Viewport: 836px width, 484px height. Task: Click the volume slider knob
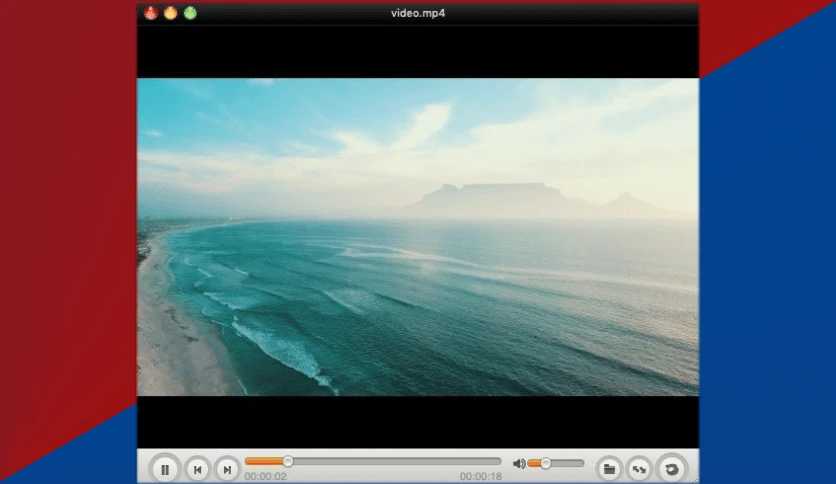tap(545, 463)
